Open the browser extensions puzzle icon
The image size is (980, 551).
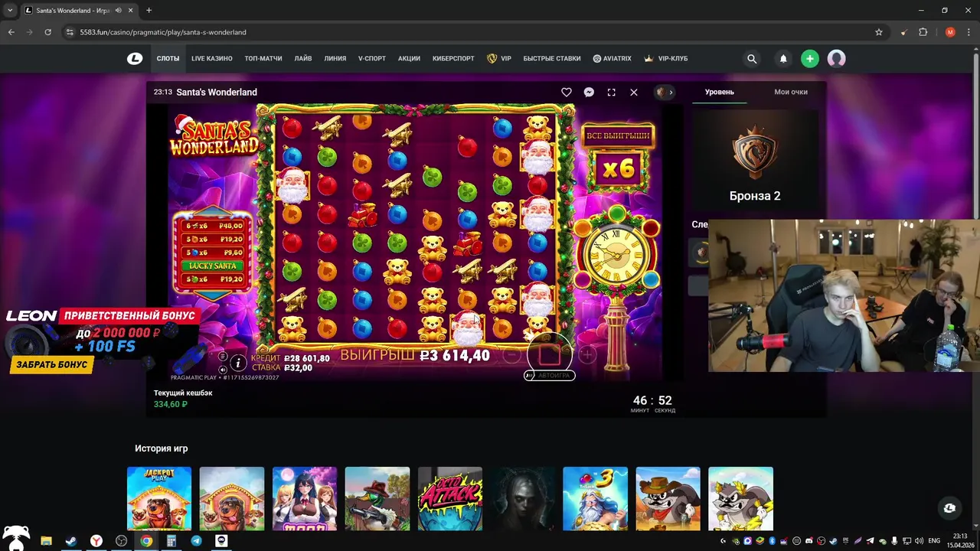[923, 32]
